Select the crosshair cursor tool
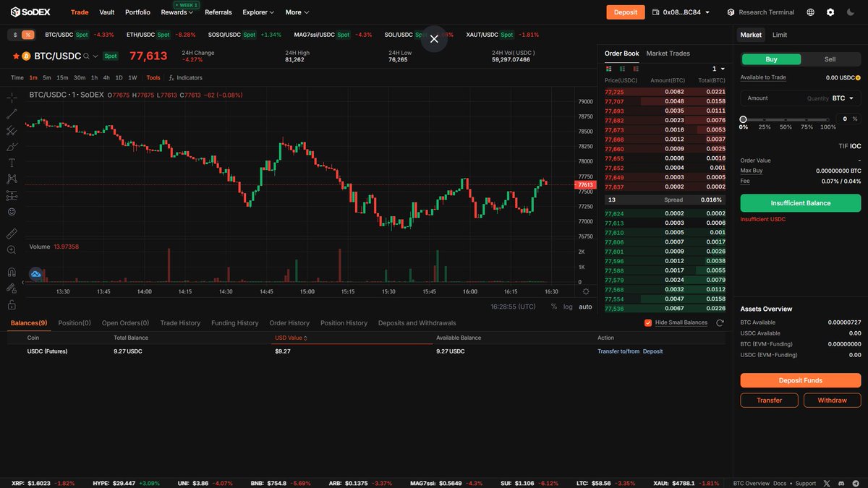The height and width of the screenshot is (488, 868). pyautogui.click(x=12, y=97)
